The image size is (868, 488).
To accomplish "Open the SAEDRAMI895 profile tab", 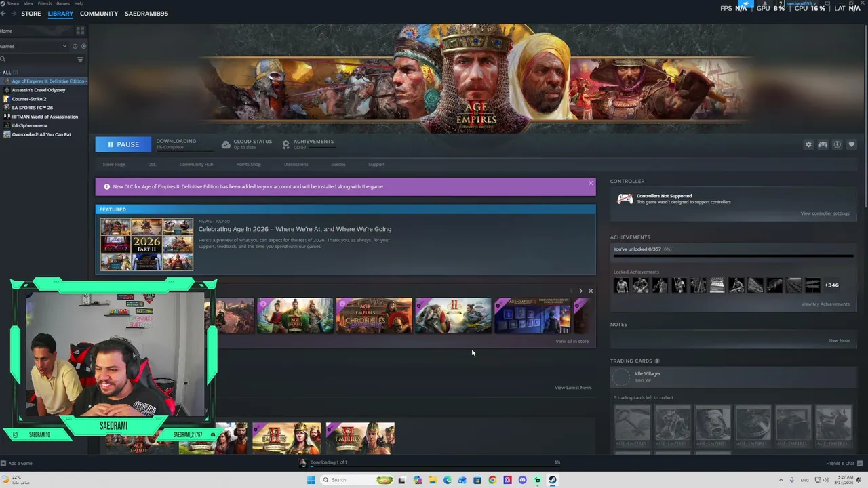I will click(x=146, y=14).
